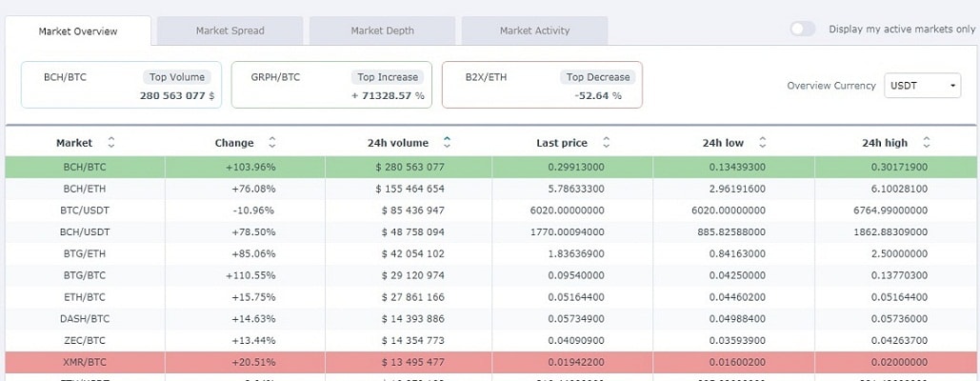Click the 24h high sort arrows

tap(926, 143)
